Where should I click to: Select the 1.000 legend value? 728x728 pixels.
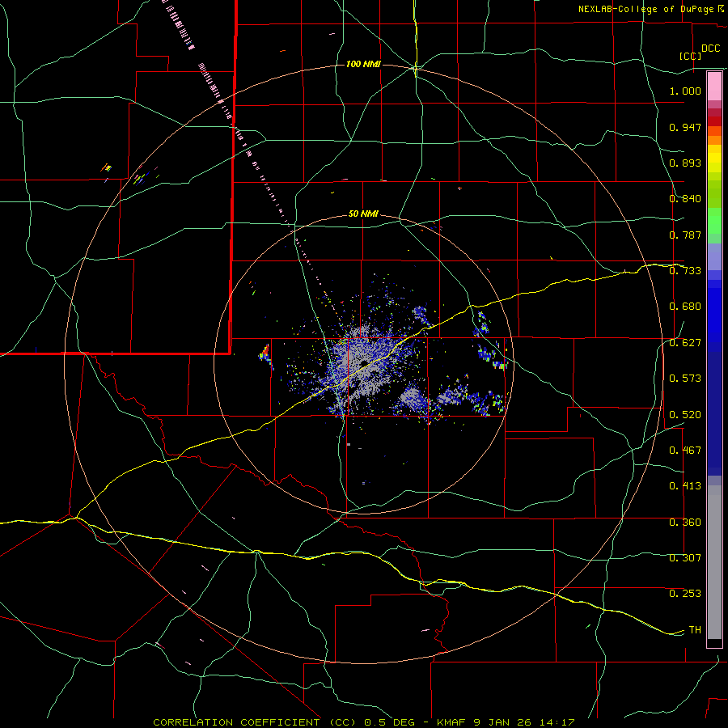685,91
